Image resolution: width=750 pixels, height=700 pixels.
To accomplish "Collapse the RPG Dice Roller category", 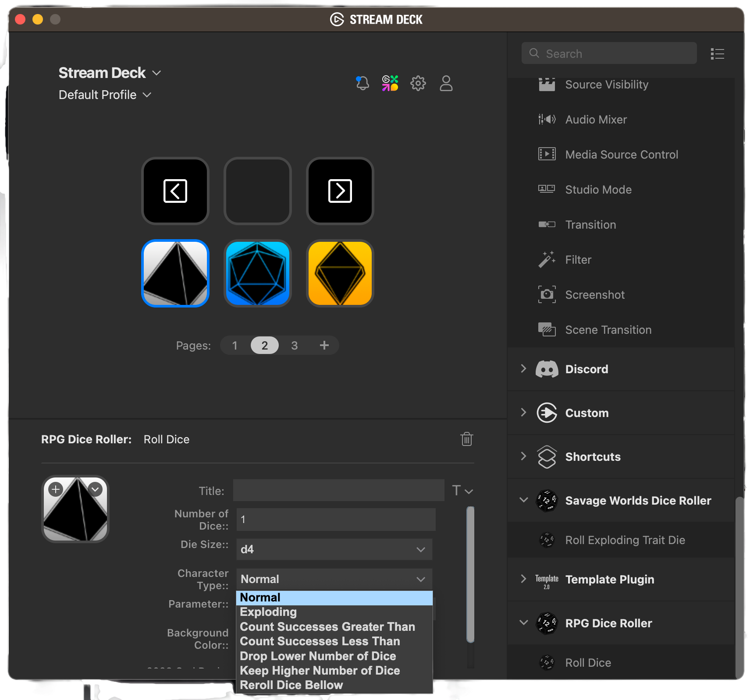I will pos(523,623).
